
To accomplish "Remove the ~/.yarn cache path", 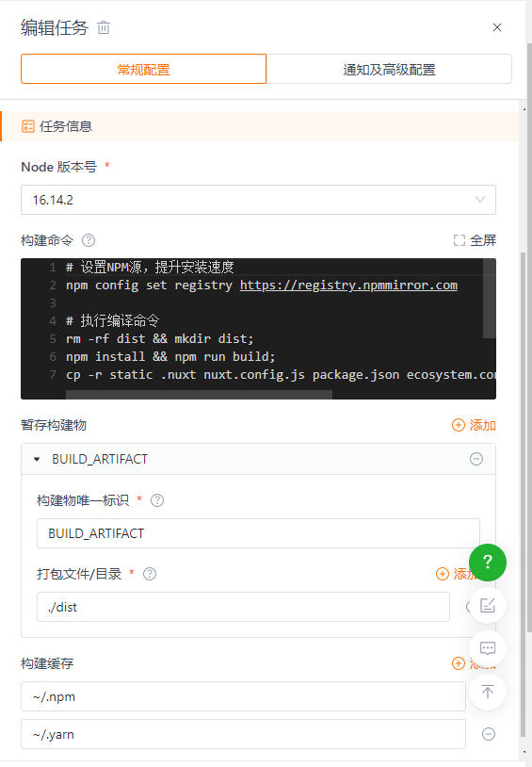I will click(489, 734).
